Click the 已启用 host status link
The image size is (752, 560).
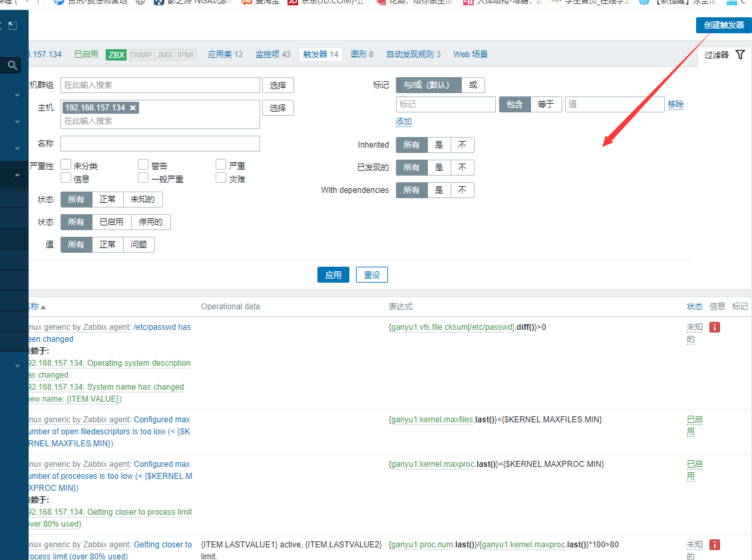87,55
